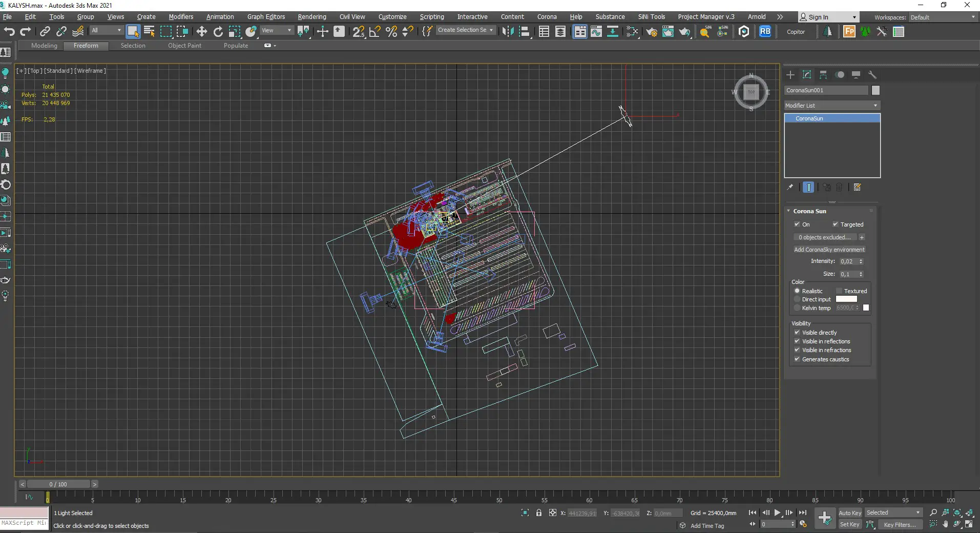The width and height of the screenshot is (980, 533).
Task: Expand the Workspaces Default dropdown
Action: [x=942, y=17]
